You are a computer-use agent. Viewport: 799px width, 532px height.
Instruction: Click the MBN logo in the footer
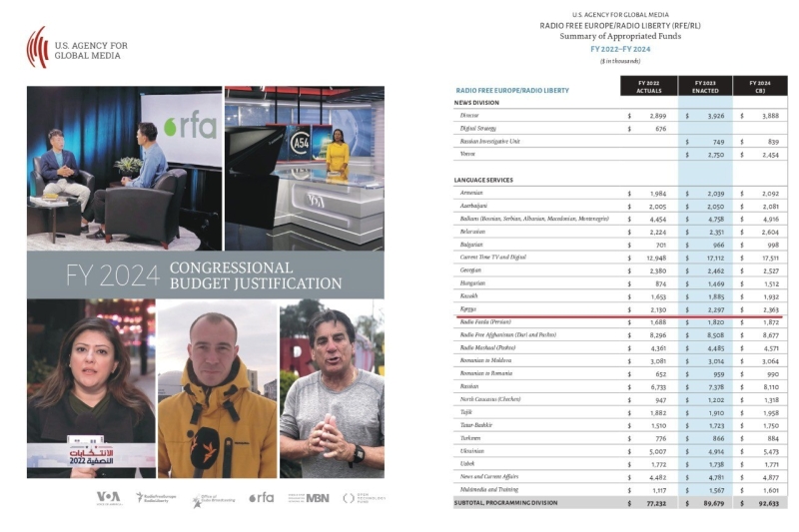(x=309, y=498)
